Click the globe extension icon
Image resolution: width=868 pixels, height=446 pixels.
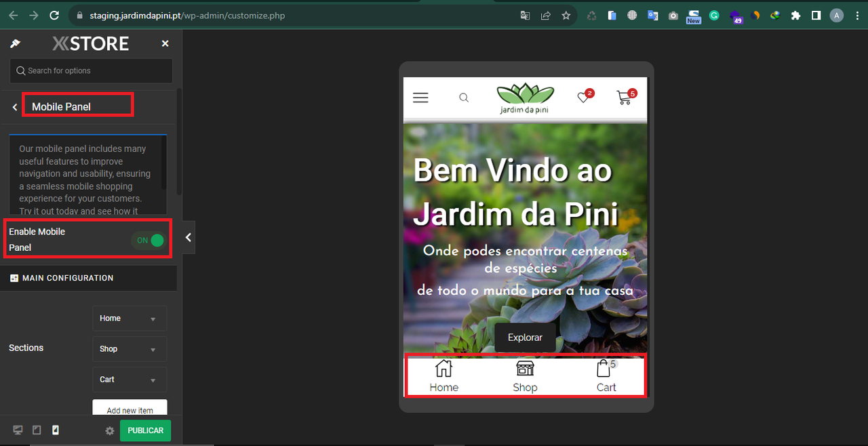pyautogui.click(x=632, y=15)
